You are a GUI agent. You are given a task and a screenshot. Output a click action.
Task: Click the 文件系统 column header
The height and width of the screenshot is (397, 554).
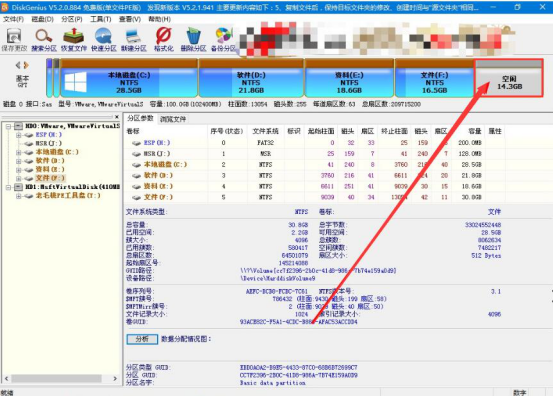click(x=265, y=131)
